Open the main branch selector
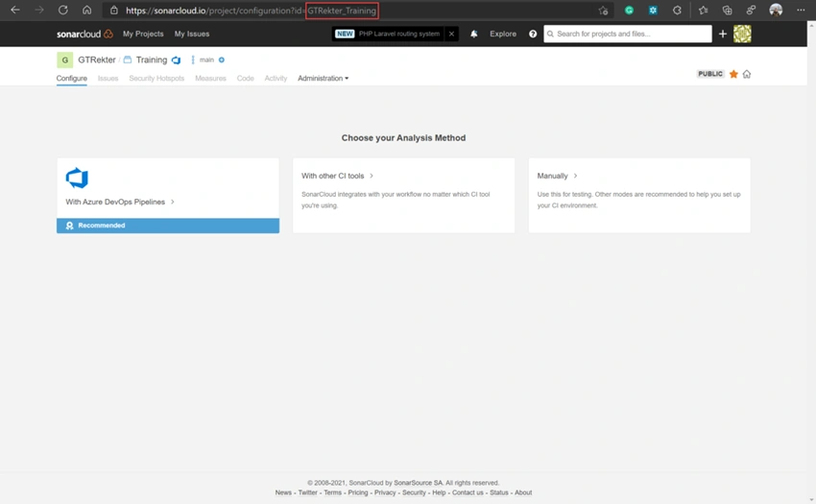The image size is (816, 504). (206, 60)
